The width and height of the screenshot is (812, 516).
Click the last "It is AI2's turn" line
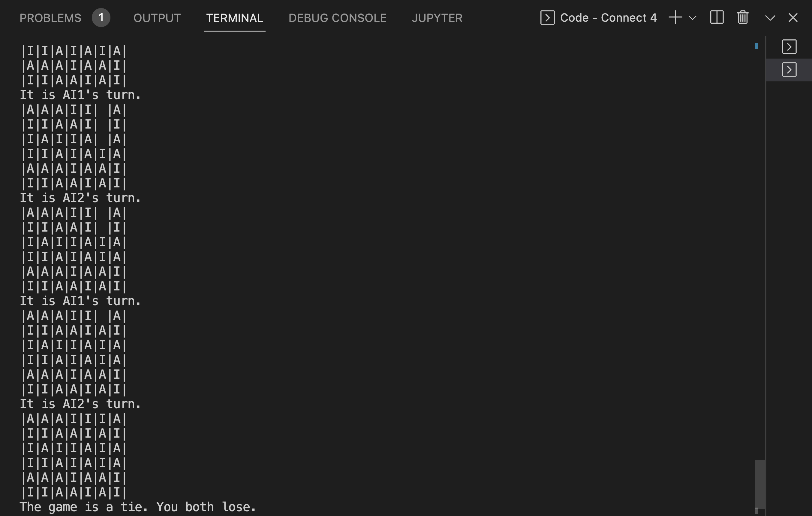pyautogui.click(x=80, y=404)
